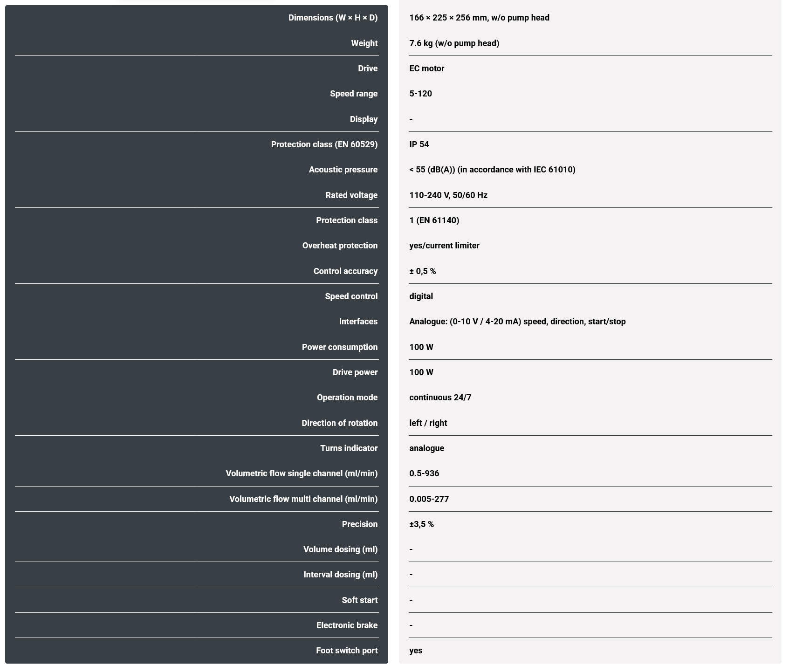
Task: Click the 7.6 kg weight value
Action: [454, 43]
